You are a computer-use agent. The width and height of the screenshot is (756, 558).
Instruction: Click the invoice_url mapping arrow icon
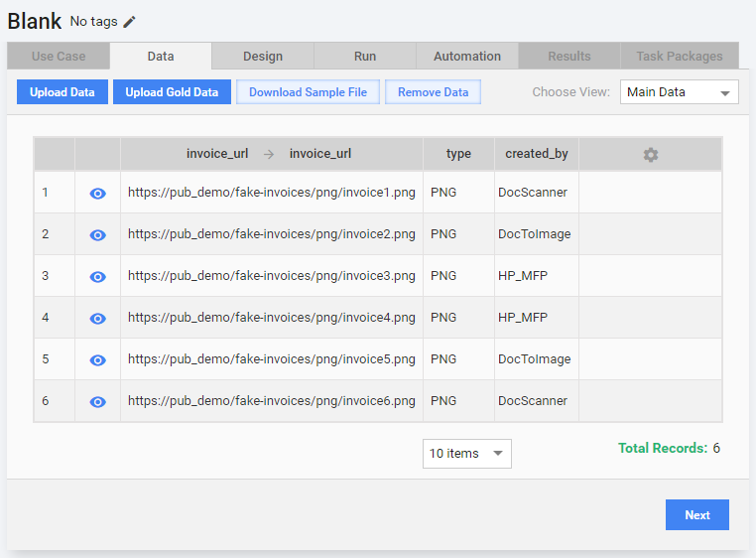pyautogui.click(x=269, y=154)
